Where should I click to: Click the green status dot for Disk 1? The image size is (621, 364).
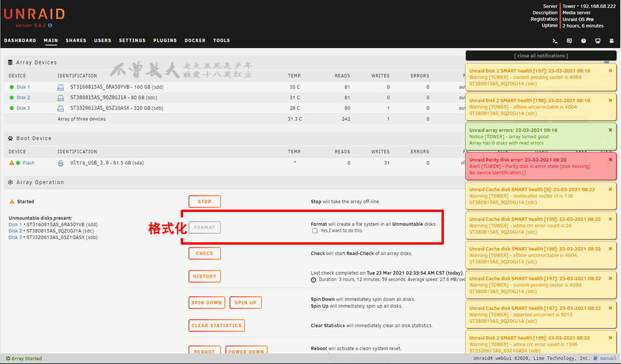[x=12, y=87]
